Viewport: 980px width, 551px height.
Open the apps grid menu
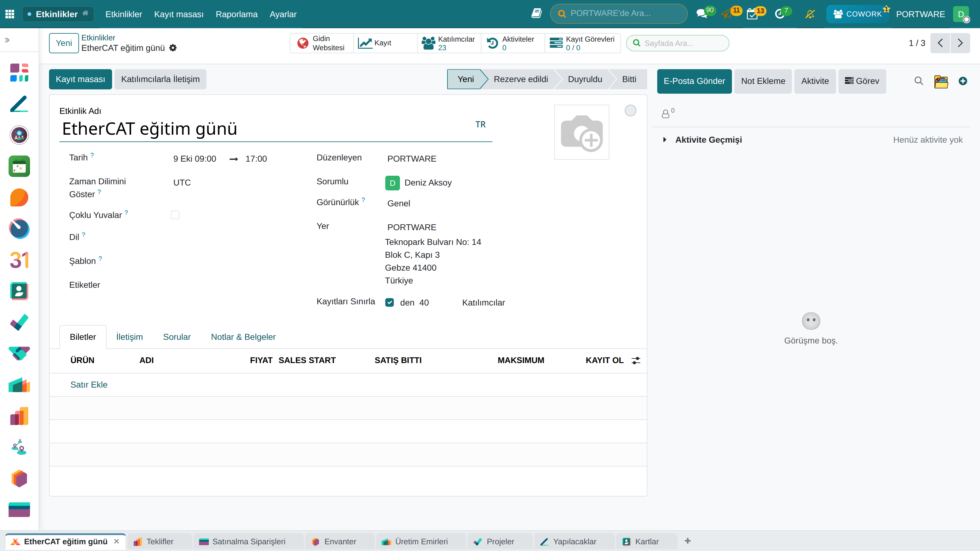click(10, 14)
